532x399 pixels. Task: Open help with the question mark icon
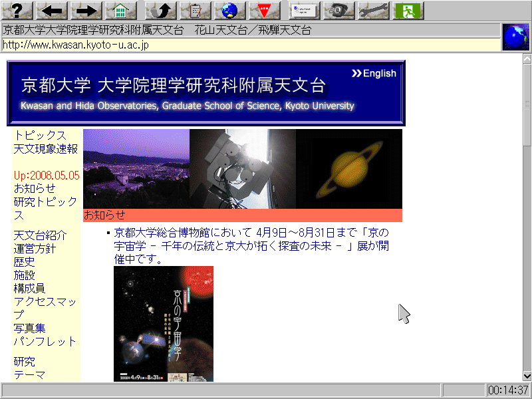(17, 10)
